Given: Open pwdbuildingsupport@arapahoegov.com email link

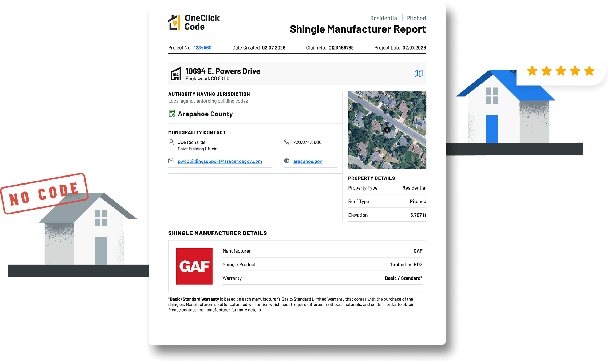Looking at the screenshot, I should click(220, 161).
